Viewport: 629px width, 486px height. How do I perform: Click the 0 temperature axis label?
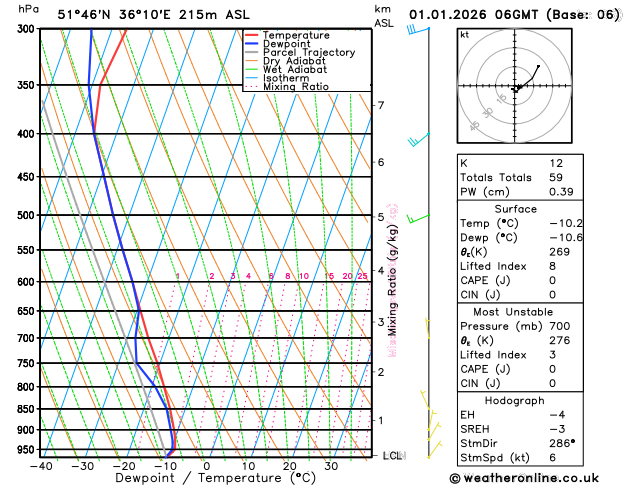click(x=207, y=466)
